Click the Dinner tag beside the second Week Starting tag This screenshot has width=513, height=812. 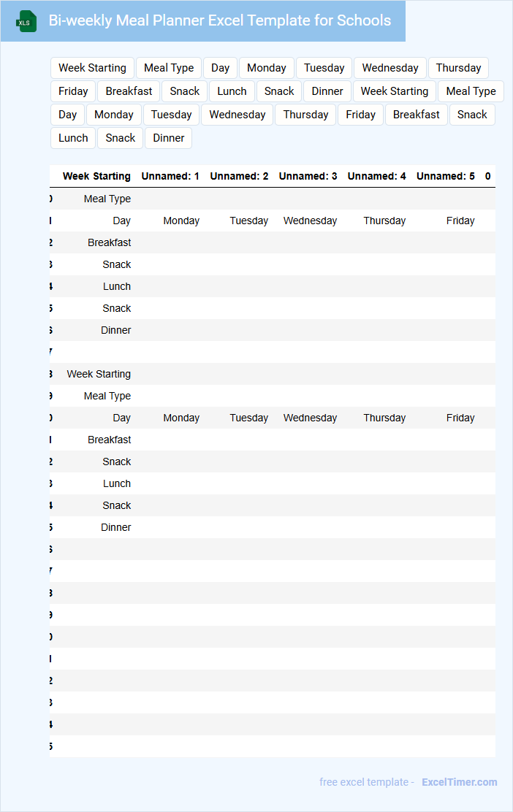tap(327, 91)
